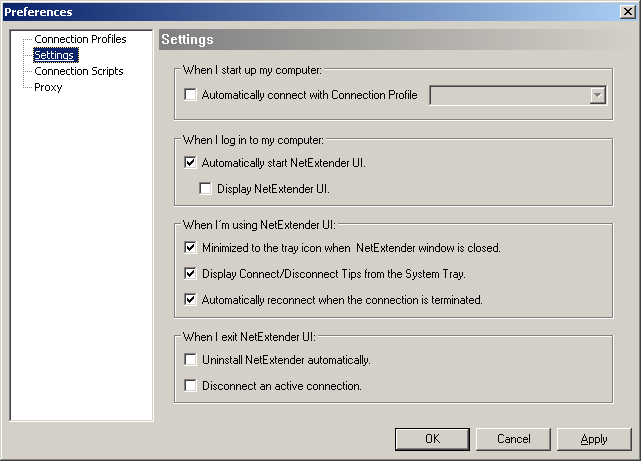Apply the current settings
Image resolution: width=641 pixels, height=461 pixels.
(x=594, y=439)
